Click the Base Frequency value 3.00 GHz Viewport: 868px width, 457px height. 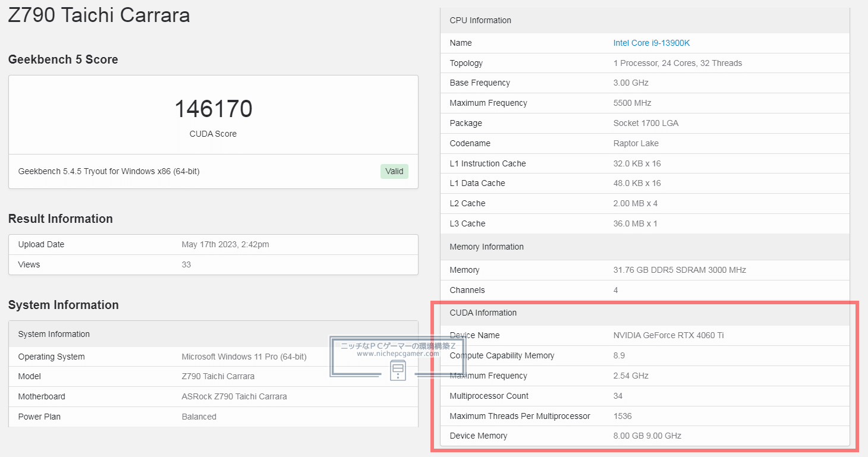(x=631, y=83)
